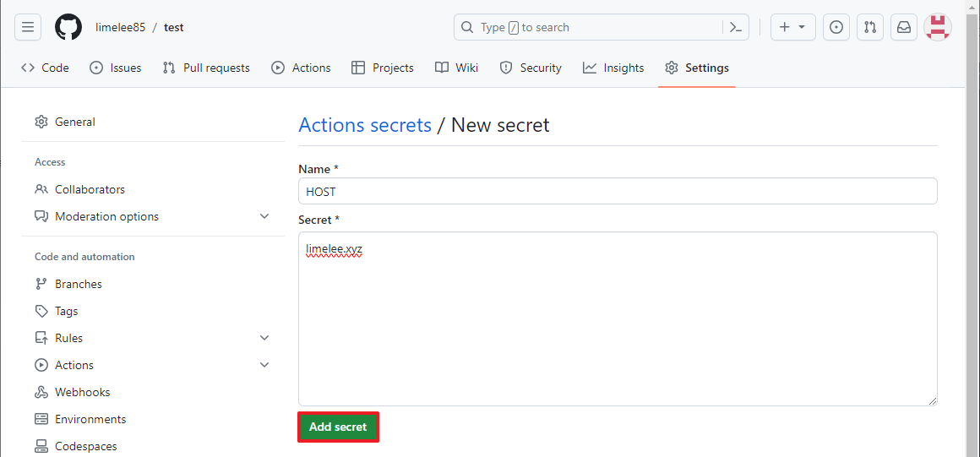Click the Secret textarea with limelee.xyz
The height and width of the screenshot is (457, 980).
pos(618,318)
